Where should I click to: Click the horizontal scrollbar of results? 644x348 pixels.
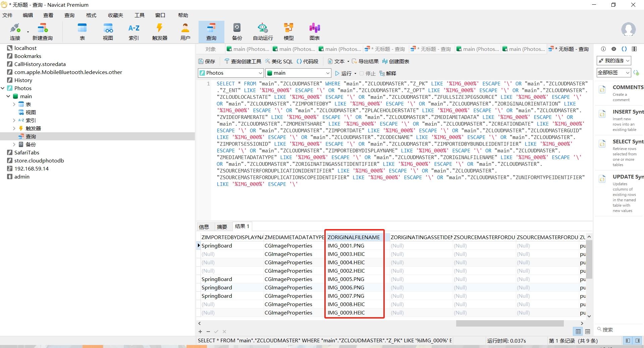[x=509, y=323]
